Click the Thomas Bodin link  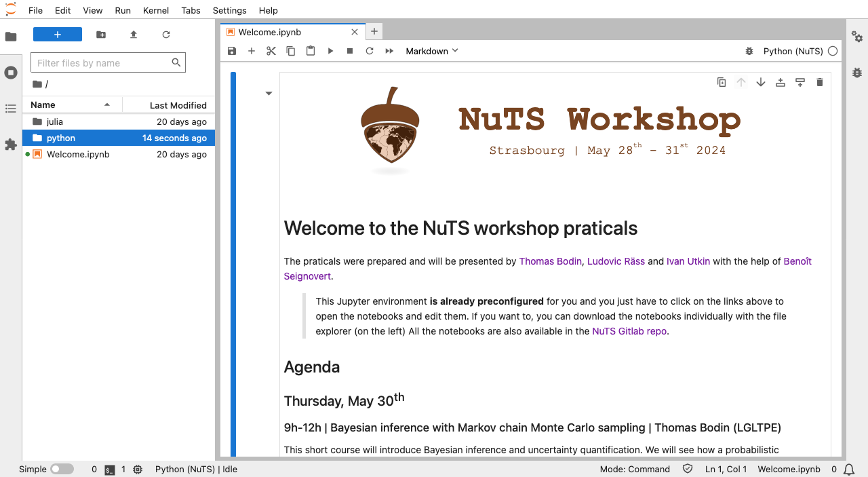(x=550, y=261)
